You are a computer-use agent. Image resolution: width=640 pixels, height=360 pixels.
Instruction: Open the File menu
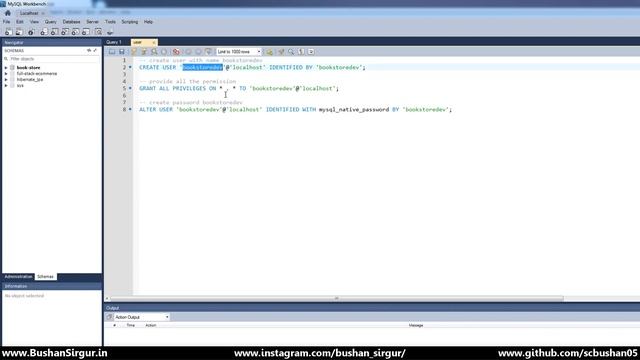click(x=7, y=22)
